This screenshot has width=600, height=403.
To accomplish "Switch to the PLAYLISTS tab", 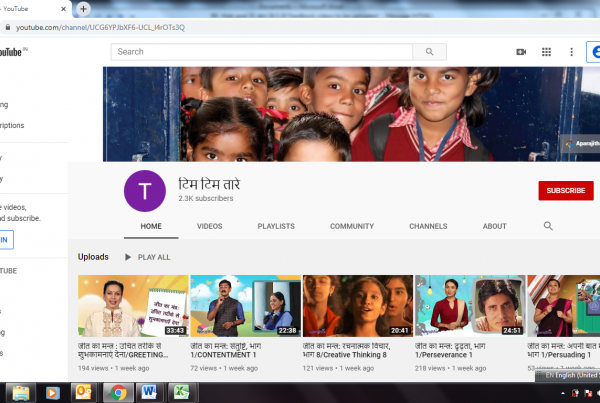I will click(x=276, y=226).
